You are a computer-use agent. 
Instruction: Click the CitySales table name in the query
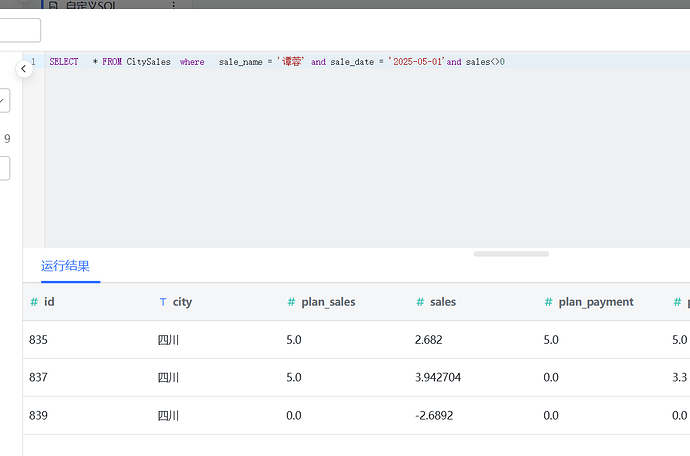coord(148,62)
